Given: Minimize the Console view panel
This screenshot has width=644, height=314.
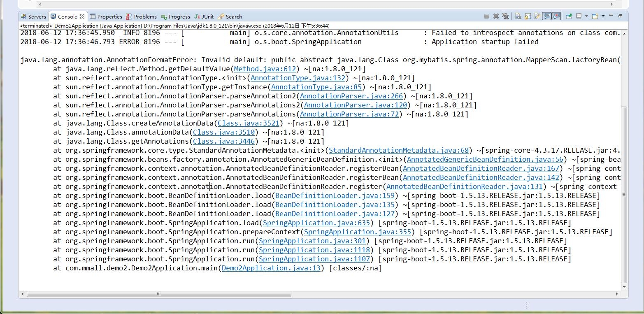Looking at the screenshot, I should point(611,15).
